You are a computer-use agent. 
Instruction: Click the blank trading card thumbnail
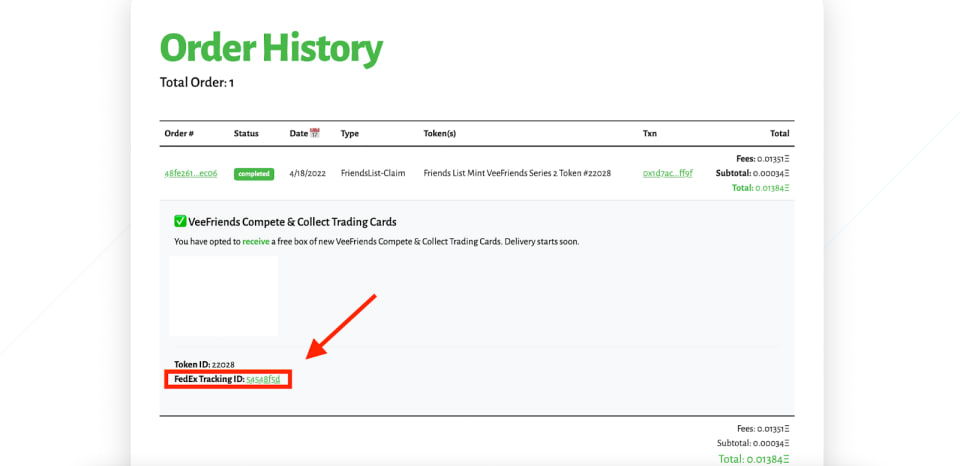point(223,296)
